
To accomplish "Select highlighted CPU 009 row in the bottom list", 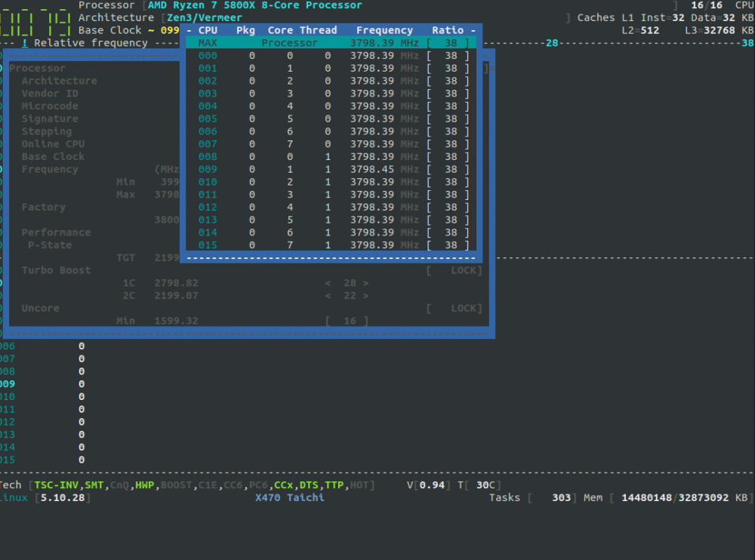I will click(x=42, y=383).
